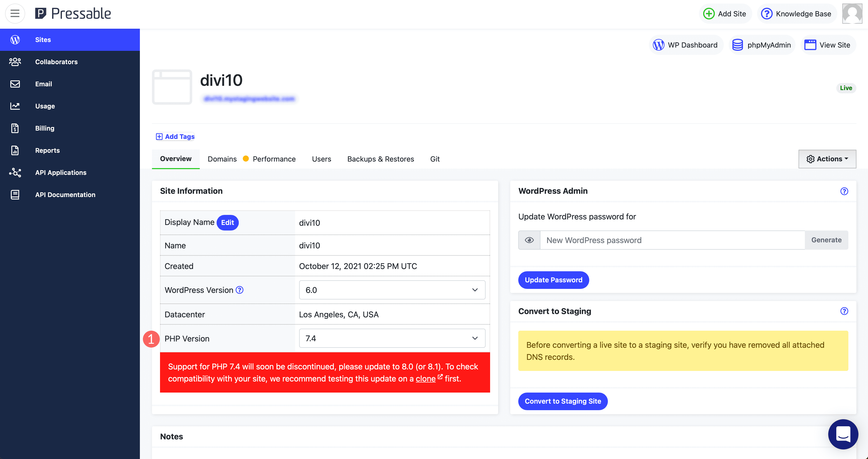The height and width of the screenshot is (459, 868).
Task: Click the Add Tags link
Action: (x=175, y=136)
